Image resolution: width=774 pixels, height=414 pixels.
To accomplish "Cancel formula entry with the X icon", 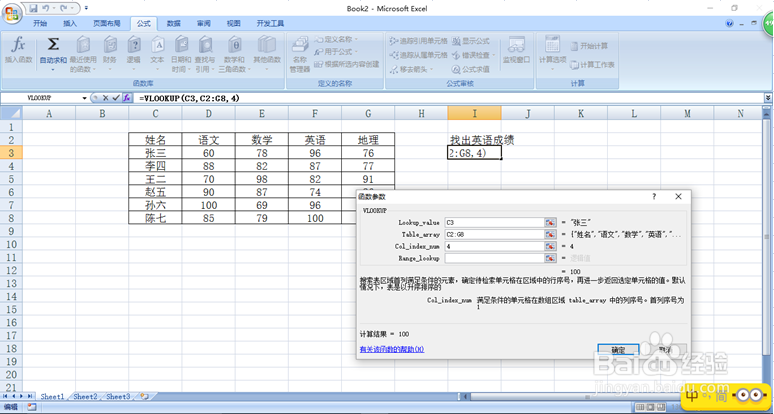I will tap(105, 98).
